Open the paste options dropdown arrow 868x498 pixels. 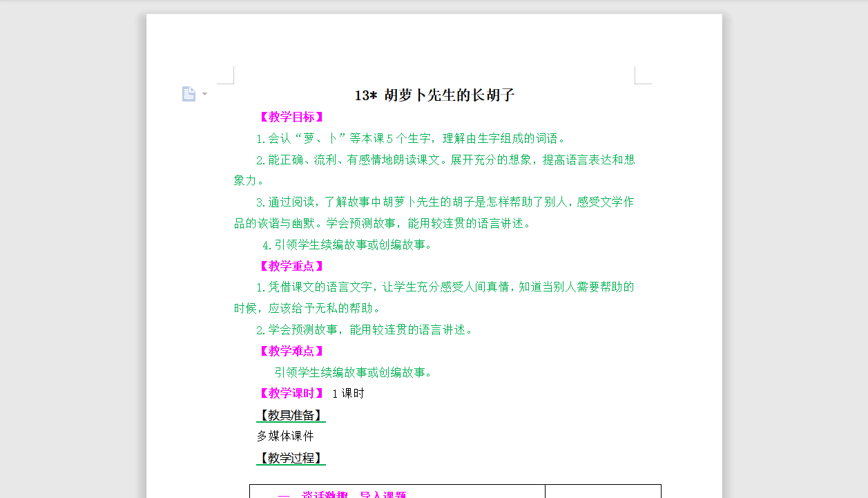point(204,94)
